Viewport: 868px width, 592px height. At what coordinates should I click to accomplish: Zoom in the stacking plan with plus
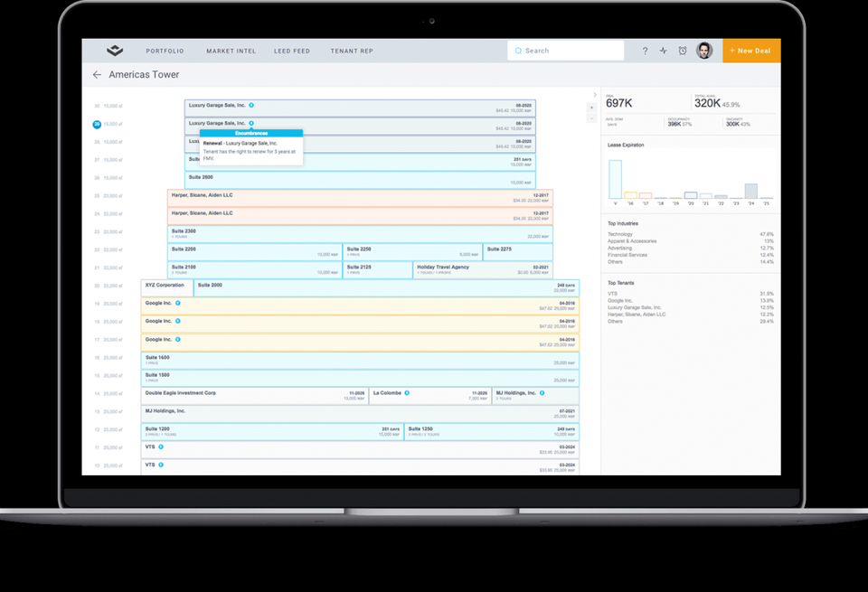pos(591,108)
